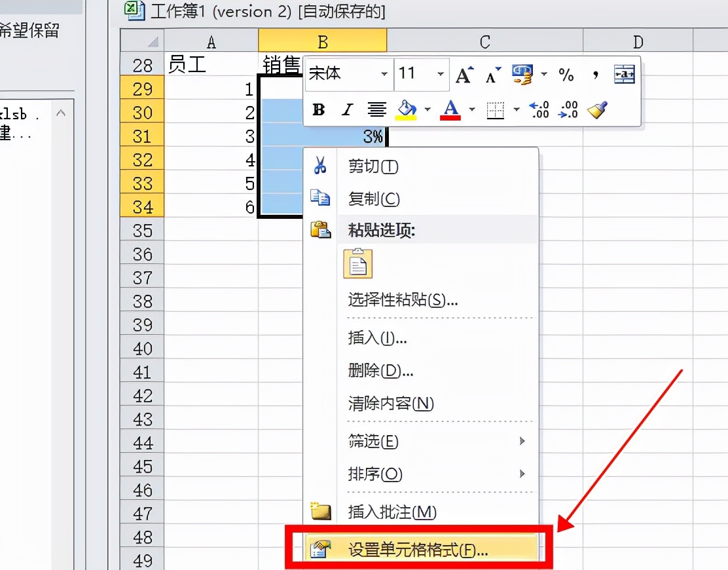Click cell containing 员工
Image resolution: width=728 pixels, height=570 pixels.
pos(211,65)
